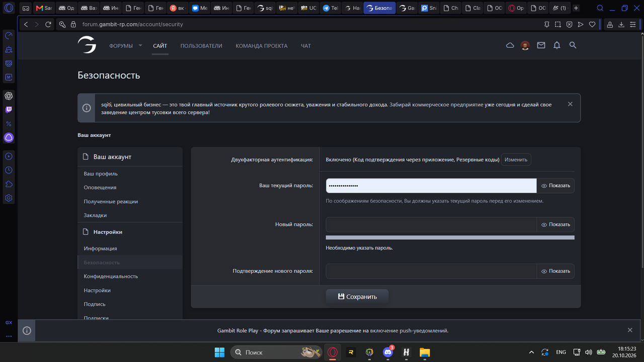This screenshot has height=362, width=644.
Task: Open the Windows Start menu
Action: [x=220, y=352]
